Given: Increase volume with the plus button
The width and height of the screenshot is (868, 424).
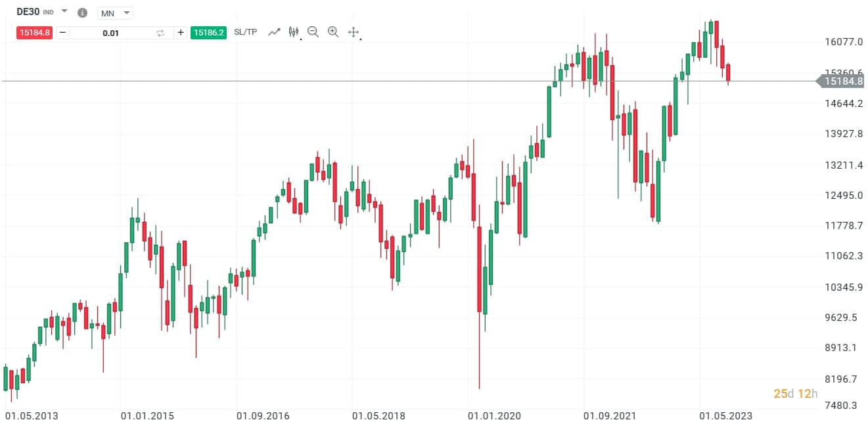Looking at the screenshot, I should click(x=180, y=32).
